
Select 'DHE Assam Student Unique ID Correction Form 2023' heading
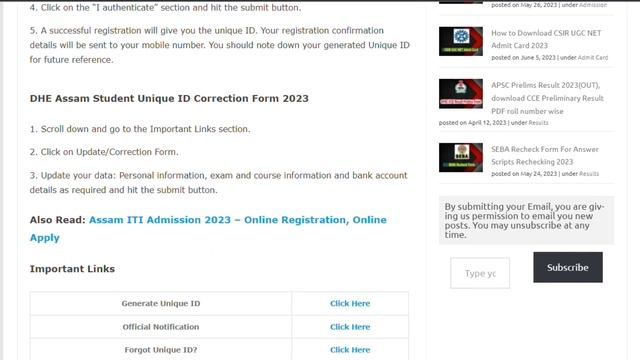click(x=169, y=98)
